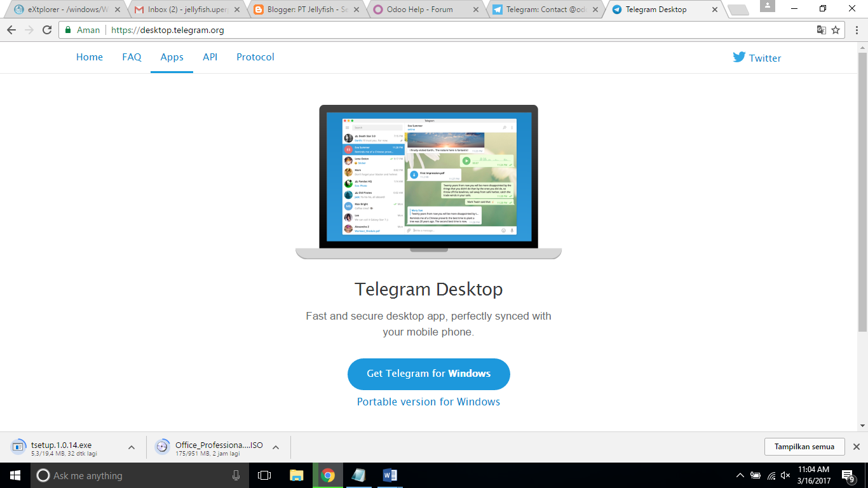Image resolution: width=868 pixels, height=488 pixels.
Task: Click the Chrome taskbar icon
Action: (x=328, y=475)
